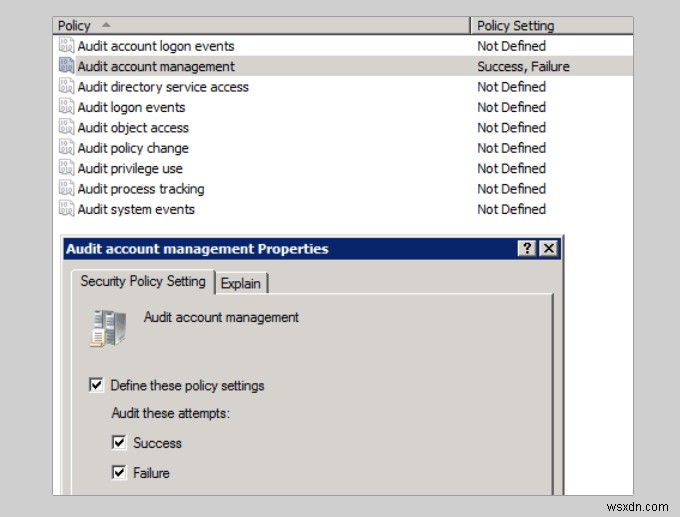Close the Audit account management Properties dialog
Viewport: 680px width, 517px height.
click(549, 249)
